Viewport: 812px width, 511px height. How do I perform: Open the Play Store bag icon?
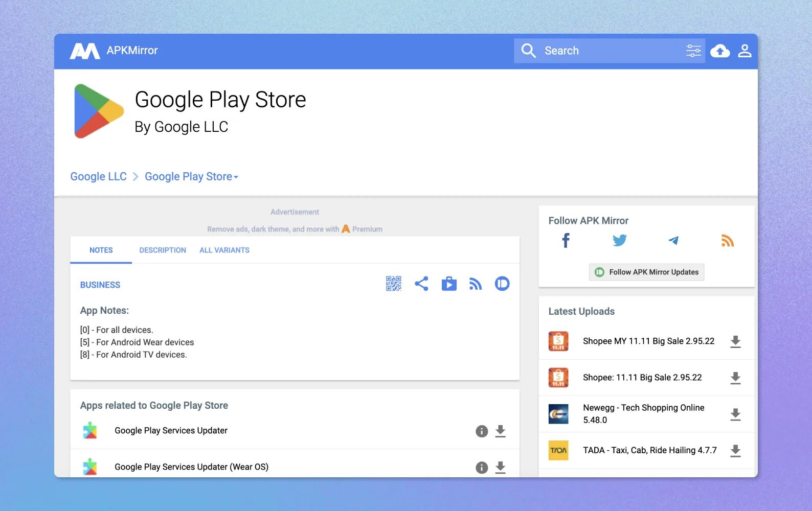[x=449, y=284]
